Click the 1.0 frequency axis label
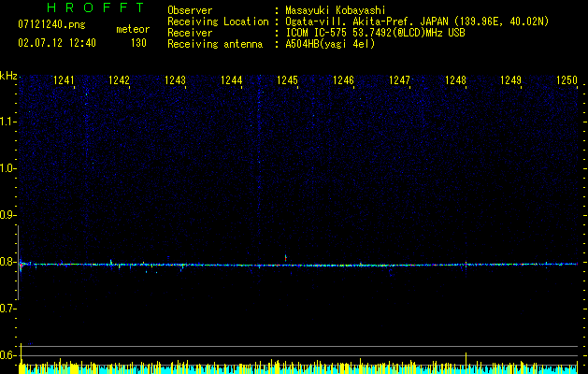588x374 pixels. coord(7,168)
